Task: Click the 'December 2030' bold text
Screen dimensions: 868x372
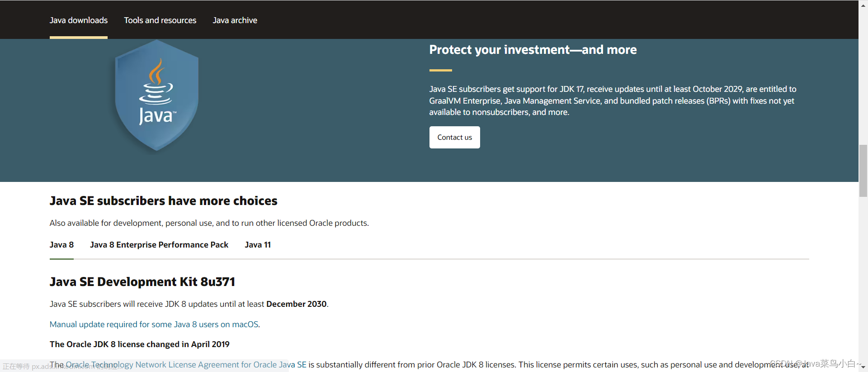Action: pos(297,304)
